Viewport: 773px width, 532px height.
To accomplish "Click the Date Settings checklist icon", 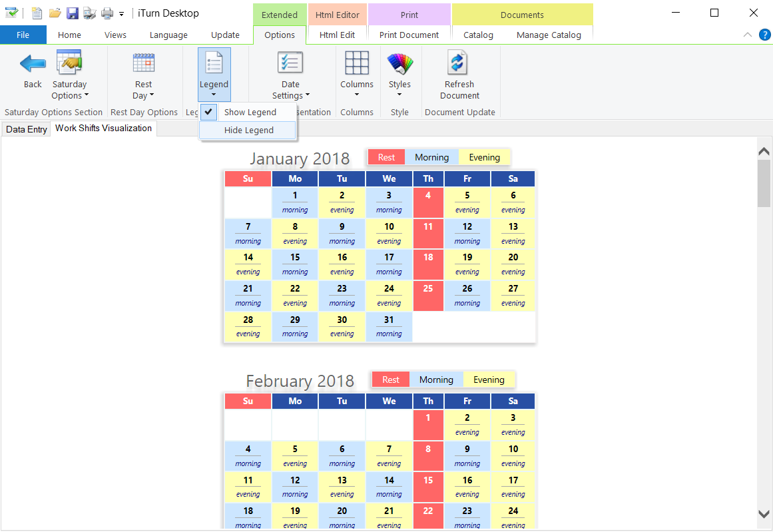I will tap(290, 63).
